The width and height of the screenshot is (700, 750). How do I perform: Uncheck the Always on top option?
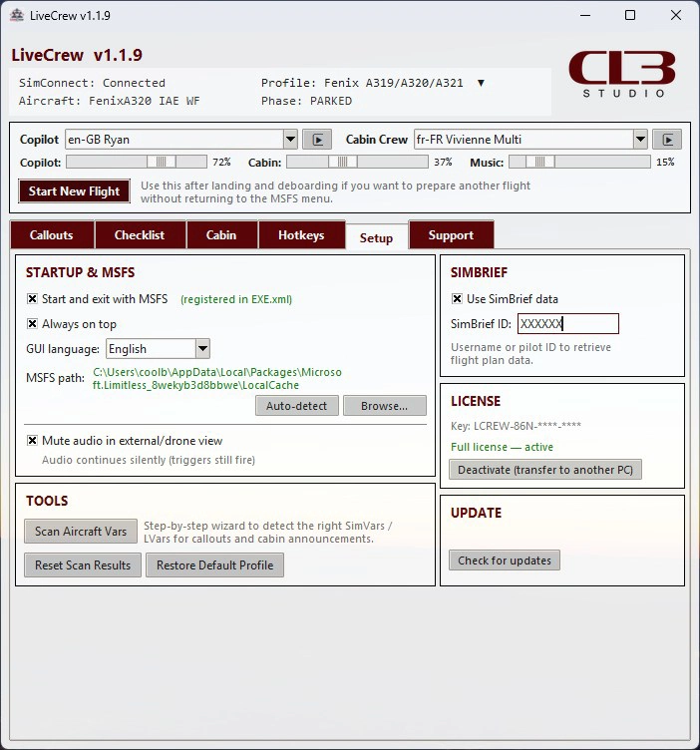32,324
